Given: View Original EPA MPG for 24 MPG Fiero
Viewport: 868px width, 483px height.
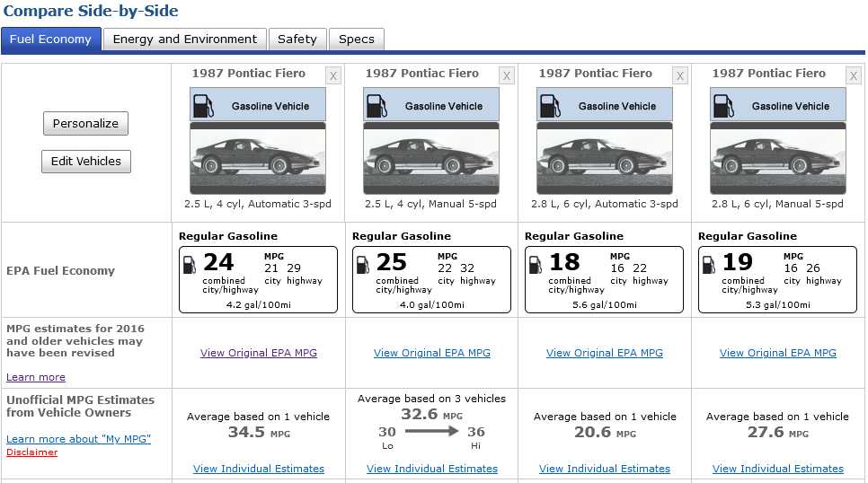Looking at the screenshot, I should 259,353.
